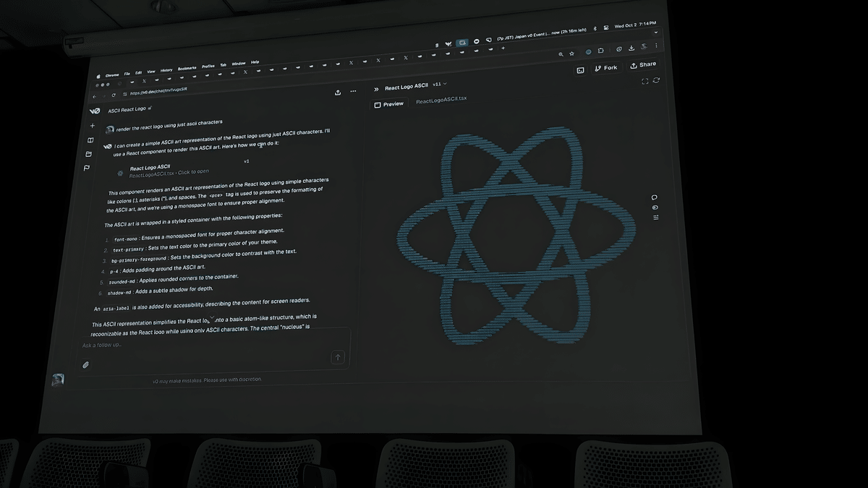This screenshot has width=868, height=488.
Task: Click the comment bubble icon beside the preview
Action: [655, 197]
